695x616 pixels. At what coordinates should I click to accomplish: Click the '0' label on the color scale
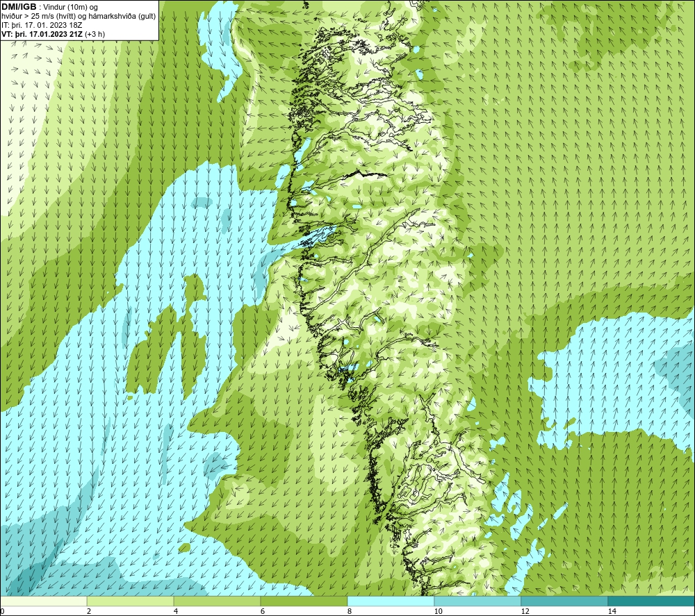click(2, 611)
